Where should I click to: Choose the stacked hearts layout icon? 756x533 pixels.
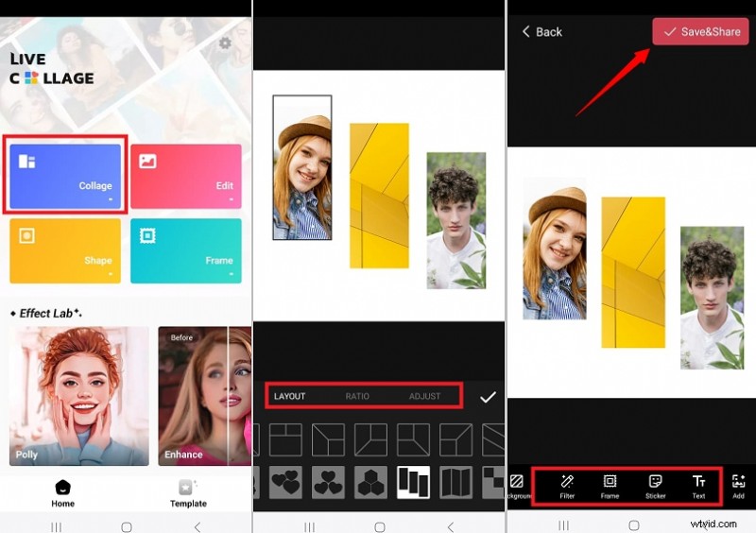coord(328,482)
